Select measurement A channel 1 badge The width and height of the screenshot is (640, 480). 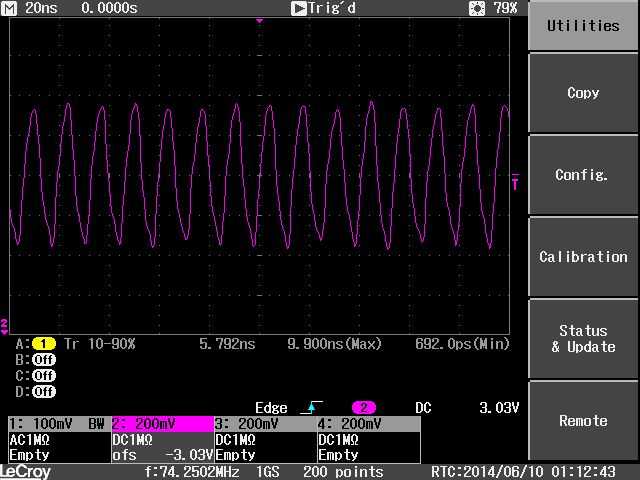[44, 344]
